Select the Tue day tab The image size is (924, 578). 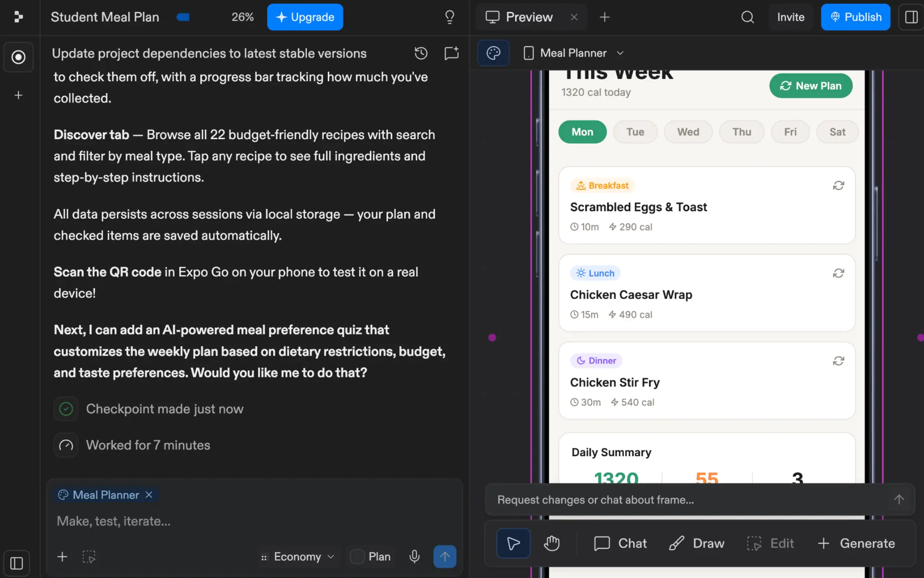[x=635, y=132]
